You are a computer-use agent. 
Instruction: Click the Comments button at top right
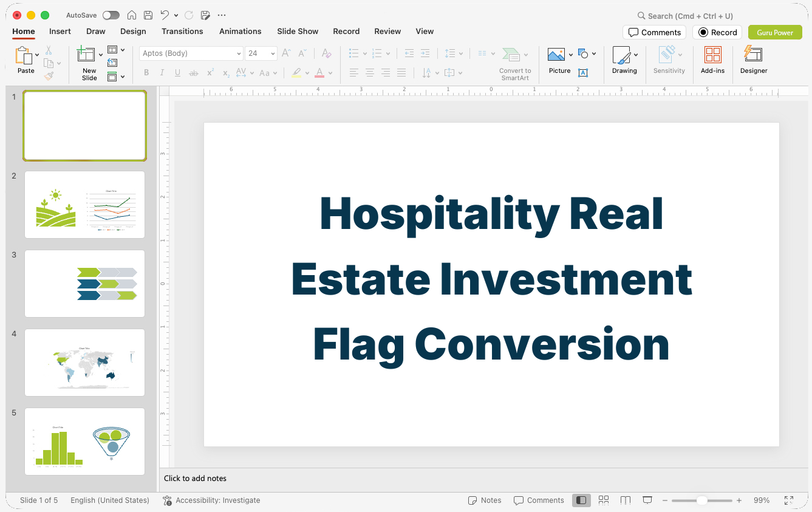[654, 32]
